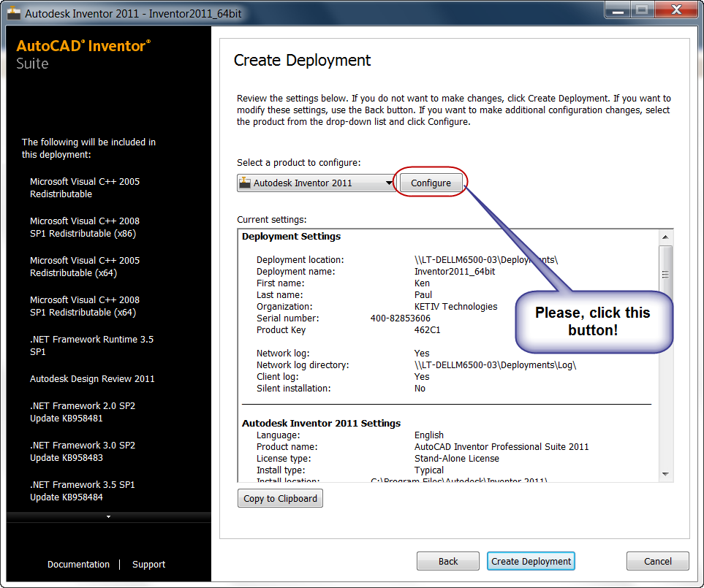Viewport: 704px width, 588px height.
Task: Click the settings pane scroll-down arrow
Action: (x=665, y=473)
